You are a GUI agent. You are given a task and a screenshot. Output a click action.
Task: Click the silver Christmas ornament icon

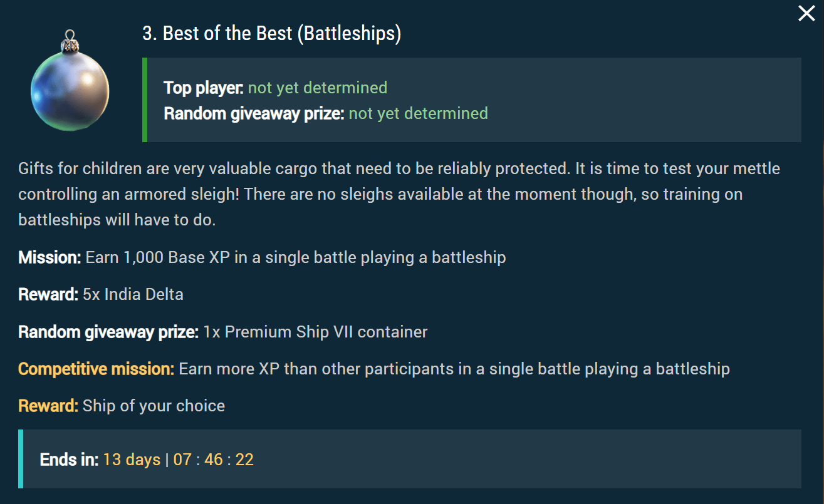(70, 85)
